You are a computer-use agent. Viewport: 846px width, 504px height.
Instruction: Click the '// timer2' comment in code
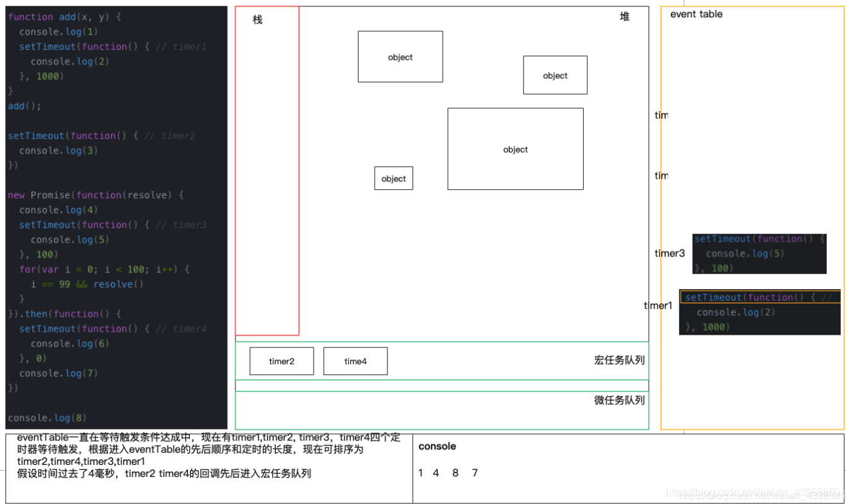tap(169, 135)
